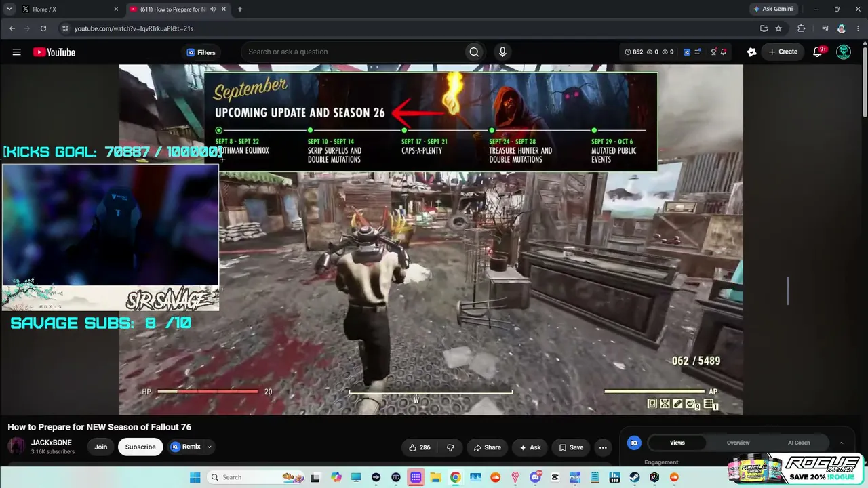The height and width of the screenshot is (488, 868).
Task: View site information icon in address bar
Action: pos(65,28)
